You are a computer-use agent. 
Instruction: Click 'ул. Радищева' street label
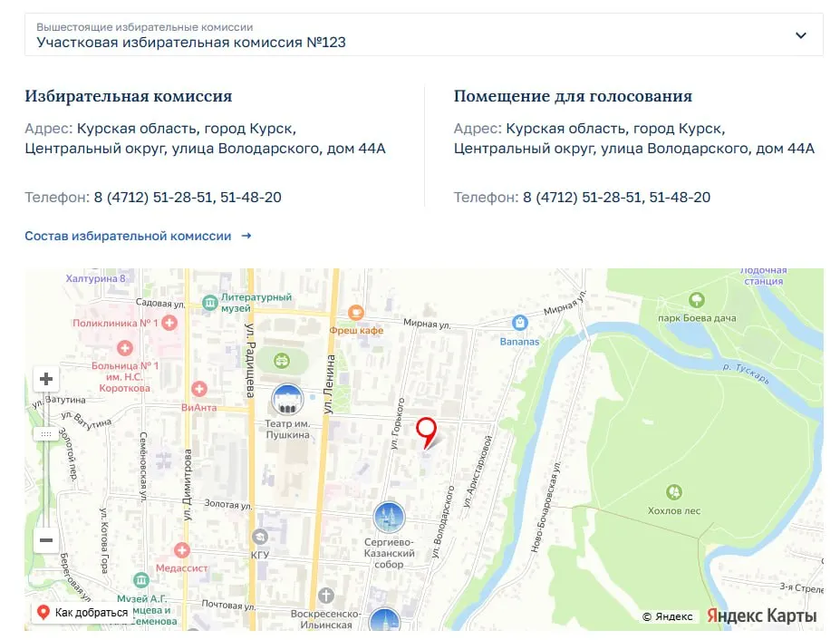(x=250, y=360)
